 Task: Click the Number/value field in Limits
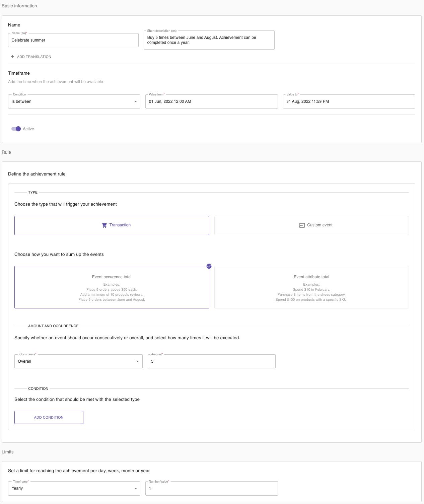(x=212, y=488)
